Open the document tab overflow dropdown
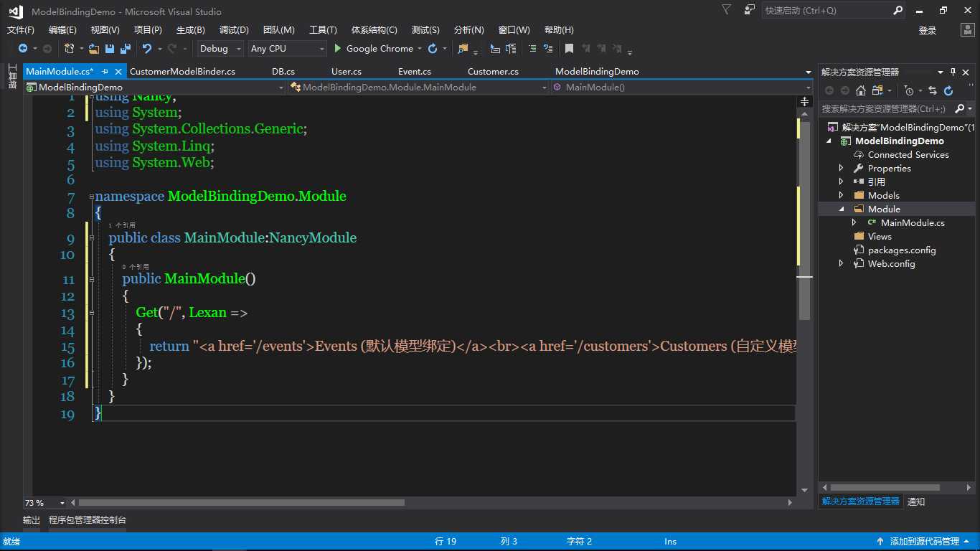This screenshot has width=980, height=551. point(809,72)
